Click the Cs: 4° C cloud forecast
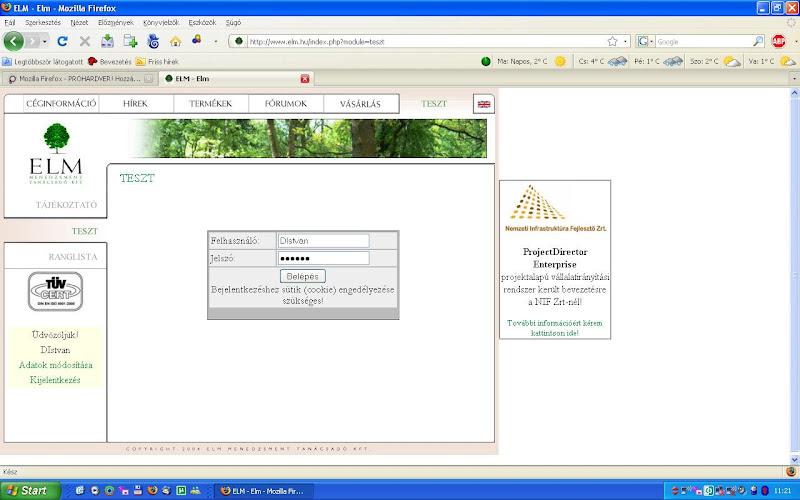Screen dimensions: 800x500 602,61
